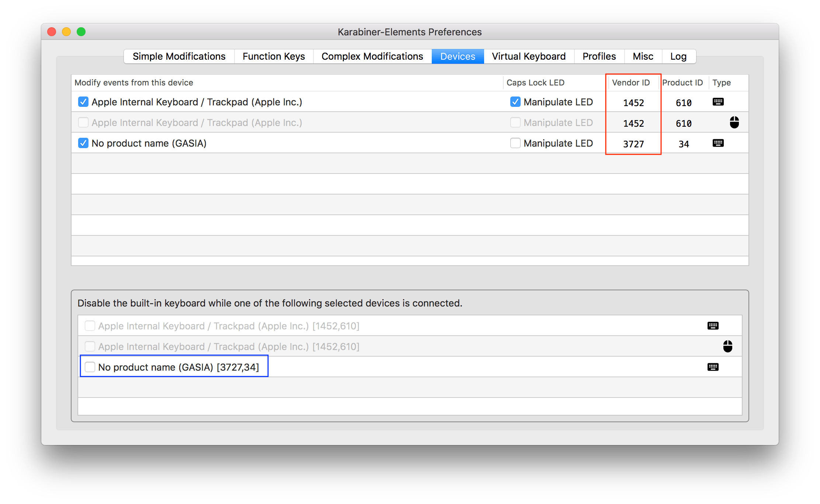Click keyboard icon in first device row
The image size is (820, 504).
pos(718,102)
